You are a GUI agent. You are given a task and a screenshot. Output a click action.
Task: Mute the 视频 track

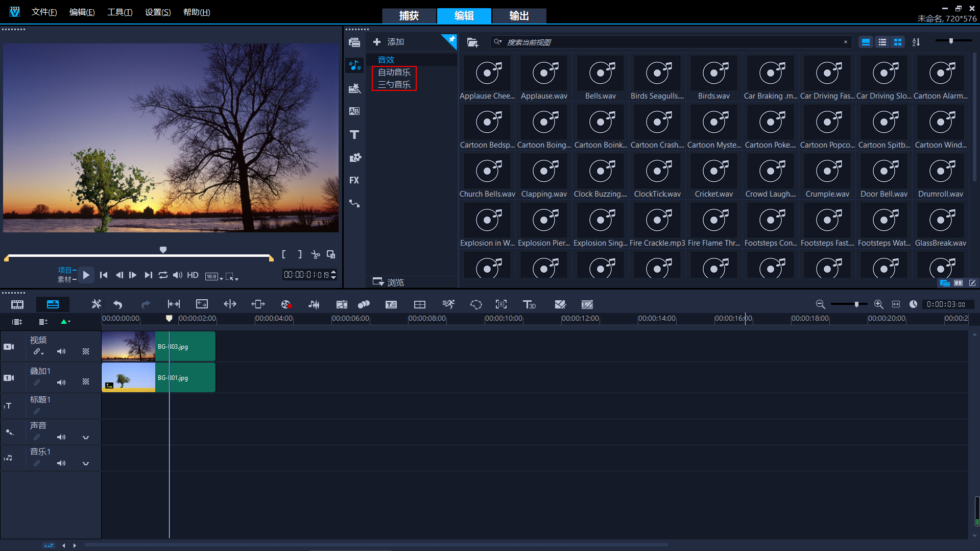point(61,351)
